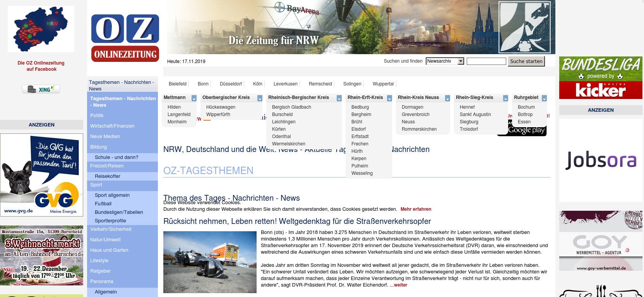This screenshot has width=644, height=297.
Task: Follow the weiter link of the article
Action: click(x=401, y=285)
